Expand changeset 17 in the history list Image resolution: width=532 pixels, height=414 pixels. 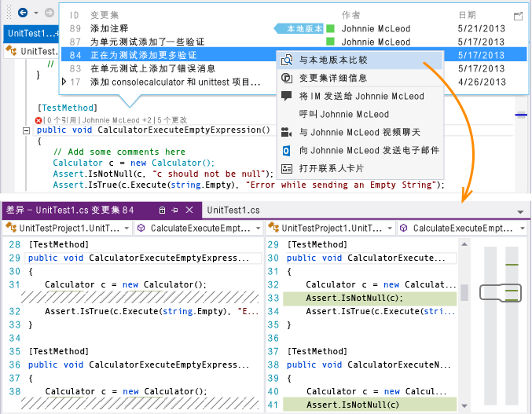point(64,82)
